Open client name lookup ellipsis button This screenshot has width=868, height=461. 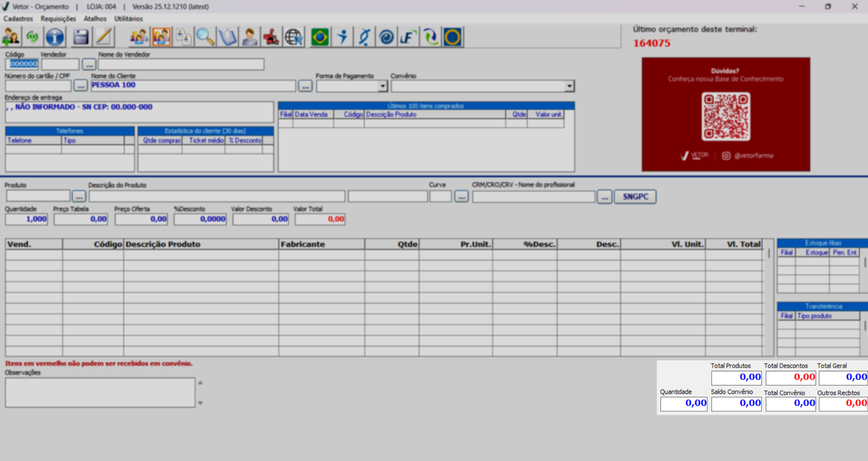(x=305, y=86)
